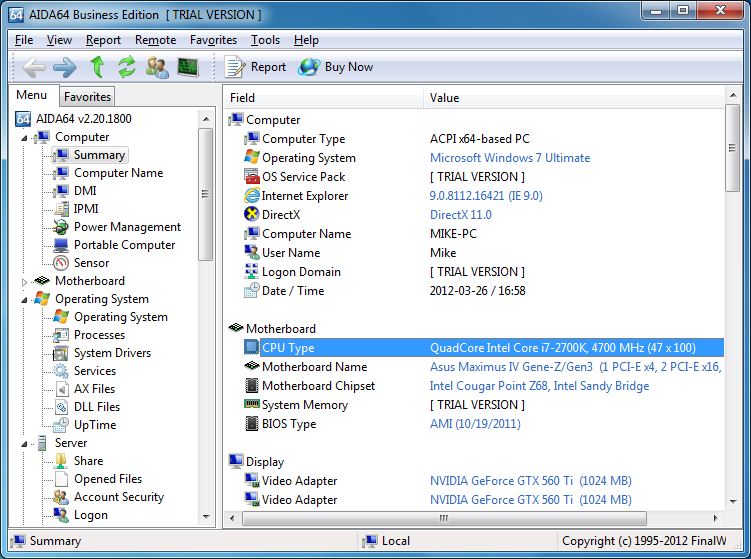Click the Sensor gauge icon
Screen dimensions: 751x559
tap(61, 263)
